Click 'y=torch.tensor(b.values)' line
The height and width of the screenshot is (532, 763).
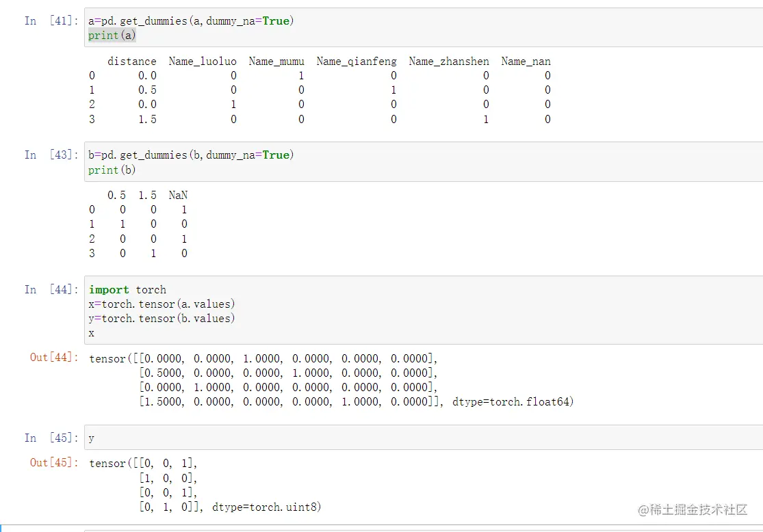(161, 319)
